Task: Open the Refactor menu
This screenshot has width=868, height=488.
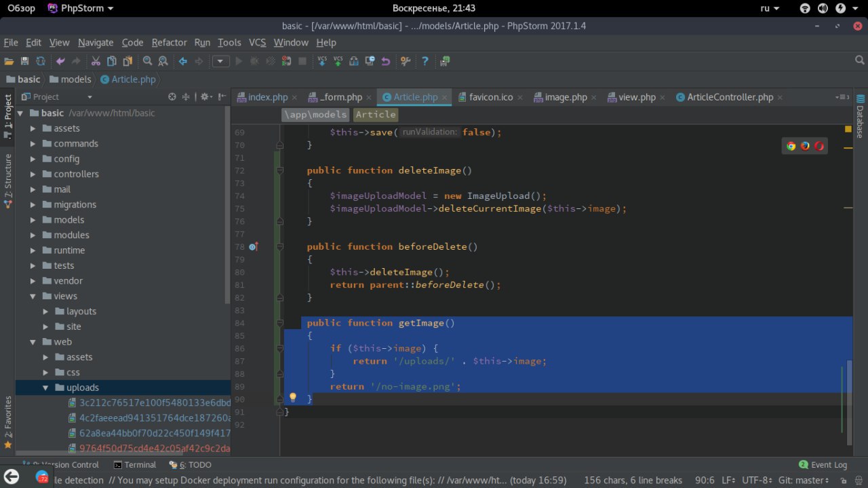Action: [x=169, y=42]
